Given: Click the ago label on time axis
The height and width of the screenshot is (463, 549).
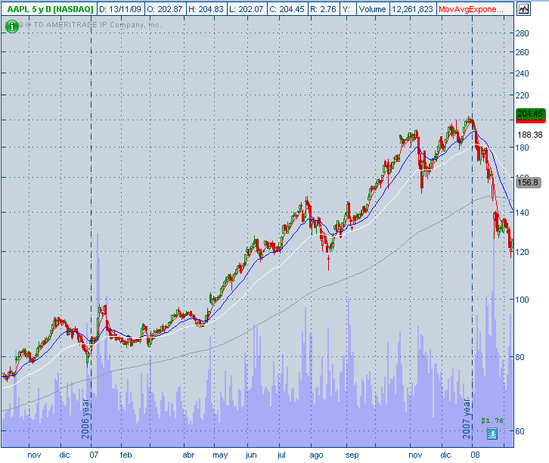Looking at the screenshot, I should pos(316,455).
